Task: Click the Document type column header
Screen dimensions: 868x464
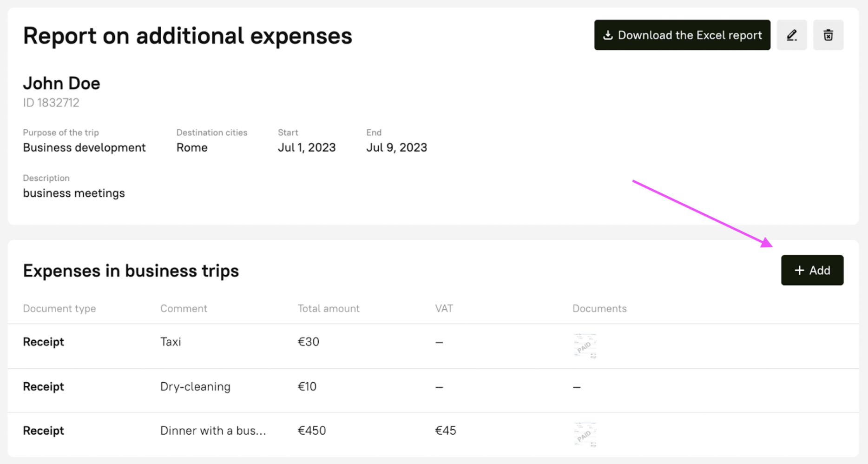Action: click(x=59, y=309)
